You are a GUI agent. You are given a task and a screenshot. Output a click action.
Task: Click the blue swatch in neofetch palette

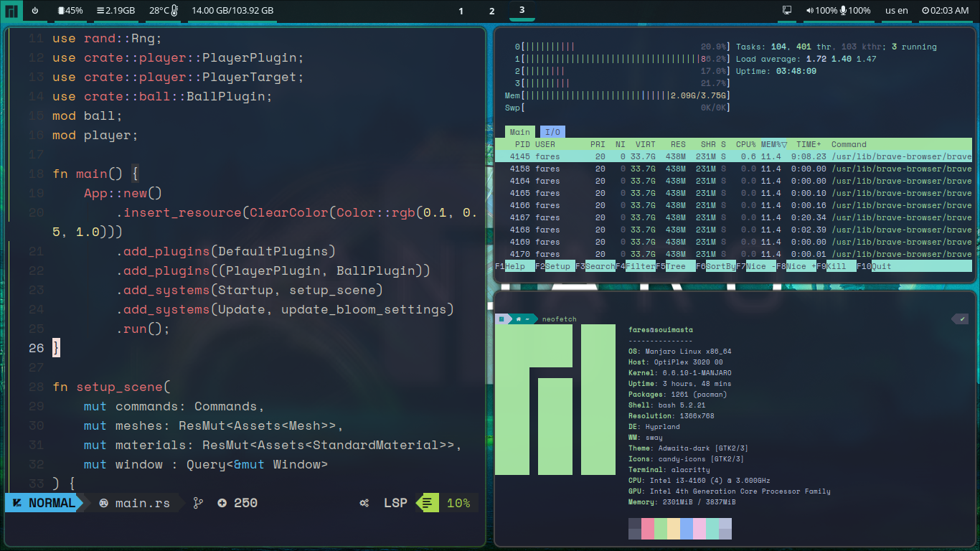click(687, 529)
